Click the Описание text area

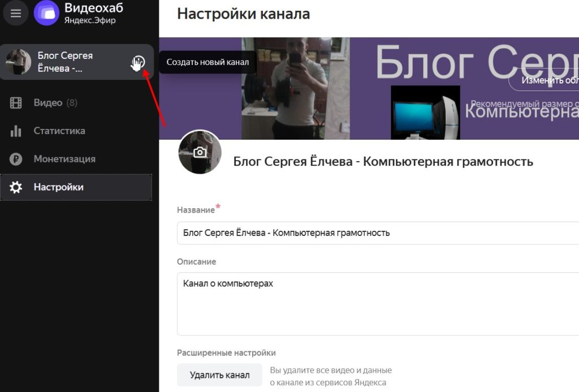pos(378,304)
